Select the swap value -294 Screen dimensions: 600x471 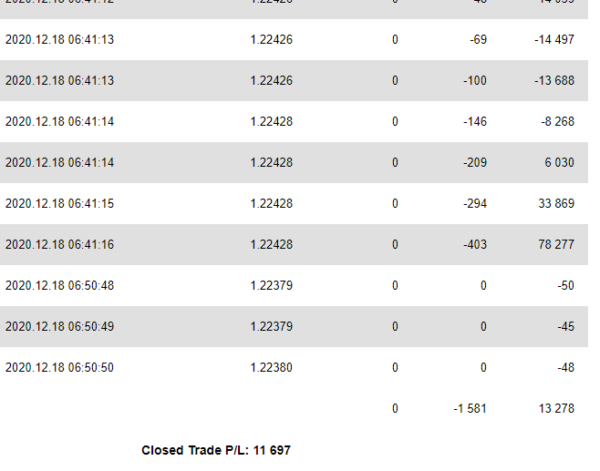475,204
